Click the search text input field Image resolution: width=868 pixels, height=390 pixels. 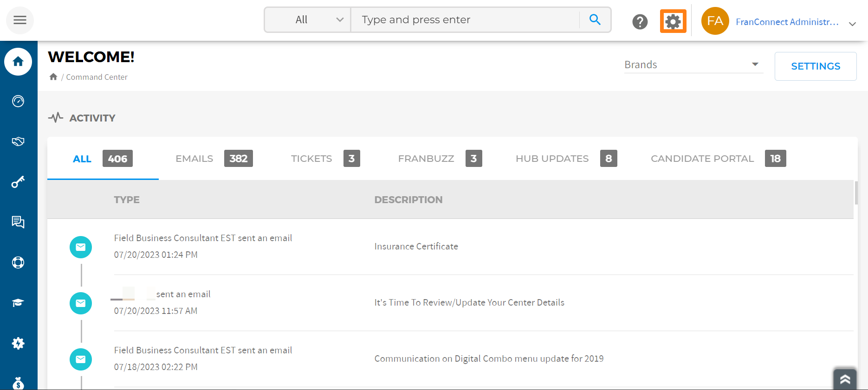click(x=464, y=19)
